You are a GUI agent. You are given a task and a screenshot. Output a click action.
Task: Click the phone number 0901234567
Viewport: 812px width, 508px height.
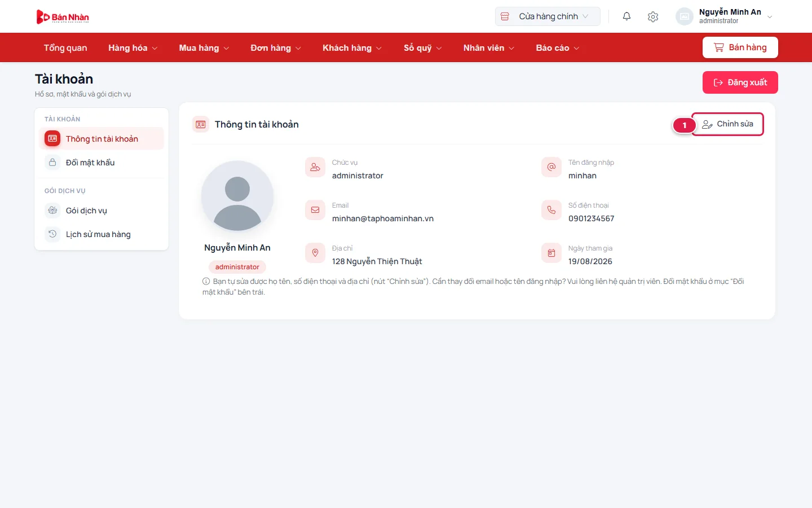tap(592, 218)
